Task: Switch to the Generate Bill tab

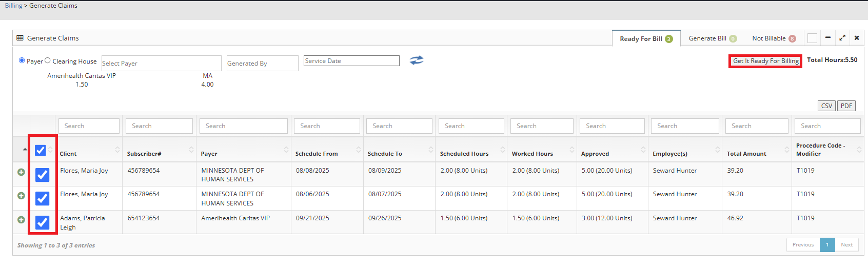Action: tap(707, 38)
